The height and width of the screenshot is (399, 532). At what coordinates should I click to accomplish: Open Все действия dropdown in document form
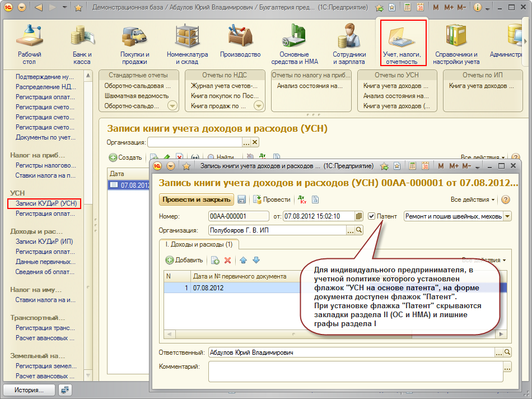(x=473, y=199)
